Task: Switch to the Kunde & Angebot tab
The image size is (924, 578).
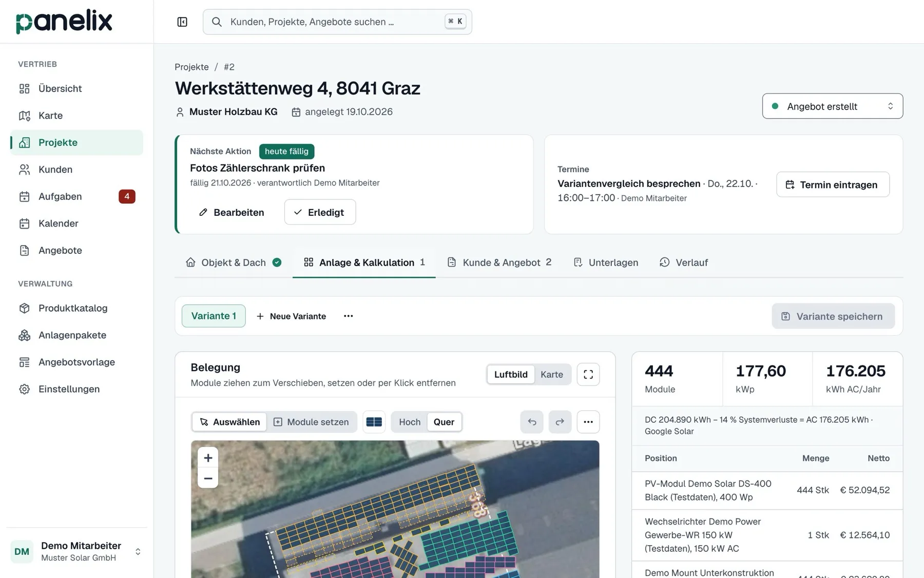Action: click(x=499, y=263)
